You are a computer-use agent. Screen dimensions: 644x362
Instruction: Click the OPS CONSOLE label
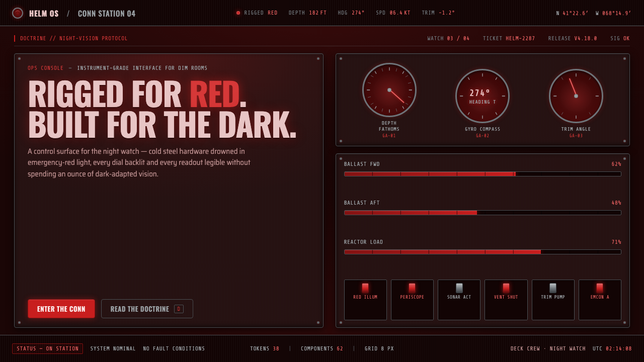click(x=46, y=68)
